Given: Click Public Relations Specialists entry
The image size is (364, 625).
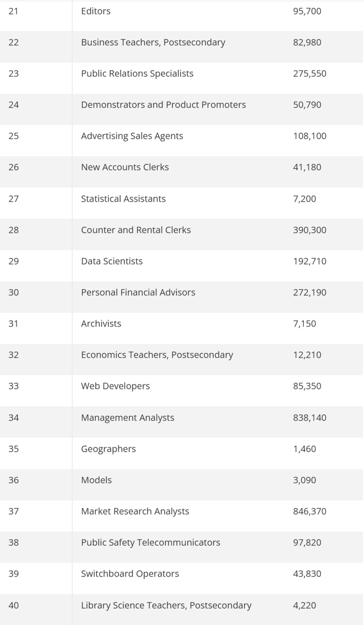Looking at the screenshot, I should click(x=137, y=74).
